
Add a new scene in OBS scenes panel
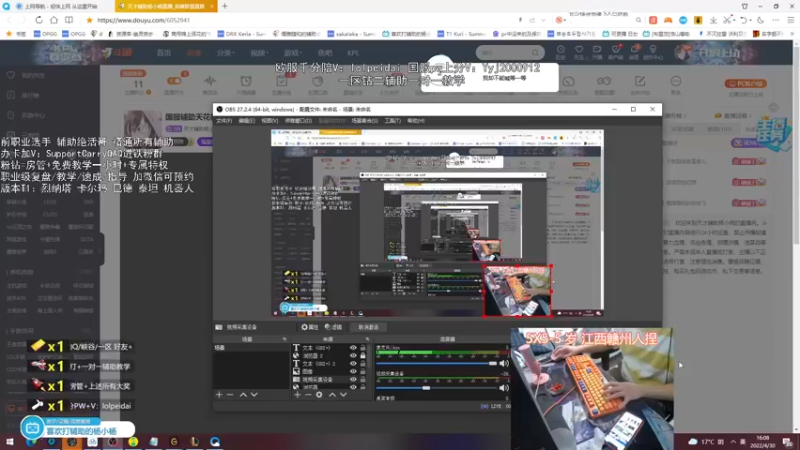pos(219,394)
